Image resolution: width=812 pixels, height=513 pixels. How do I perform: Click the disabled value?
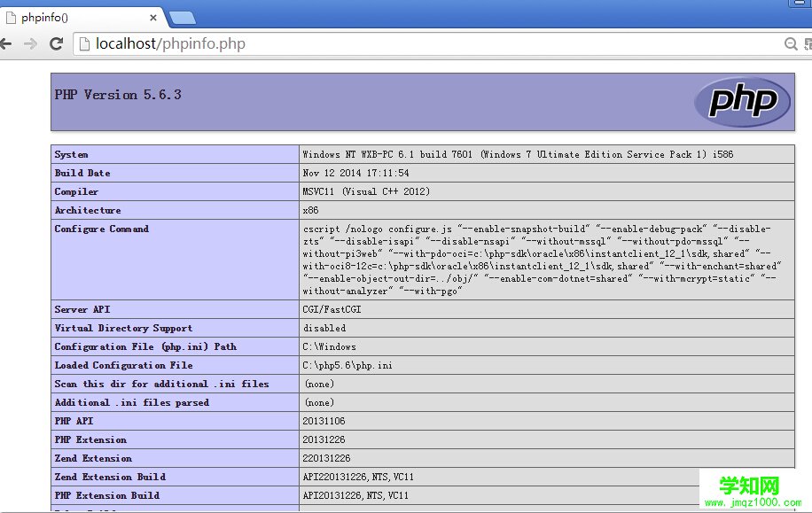(324, 328)
